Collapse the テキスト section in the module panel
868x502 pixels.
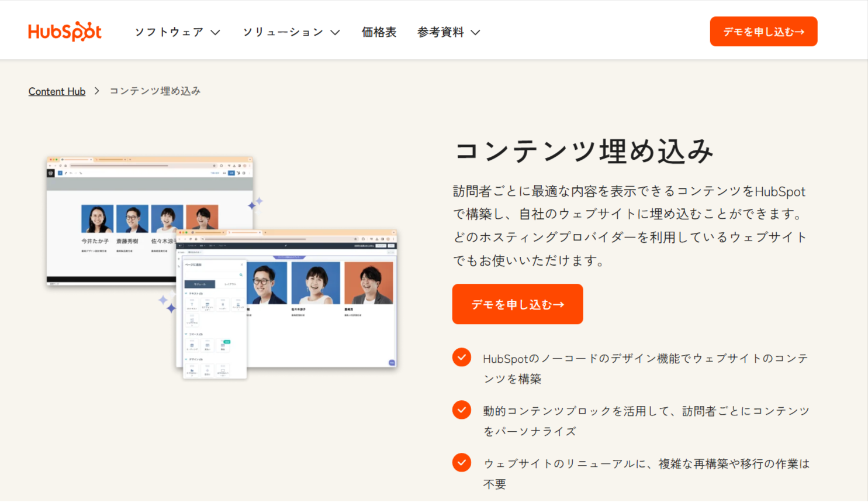coord(185,293)
